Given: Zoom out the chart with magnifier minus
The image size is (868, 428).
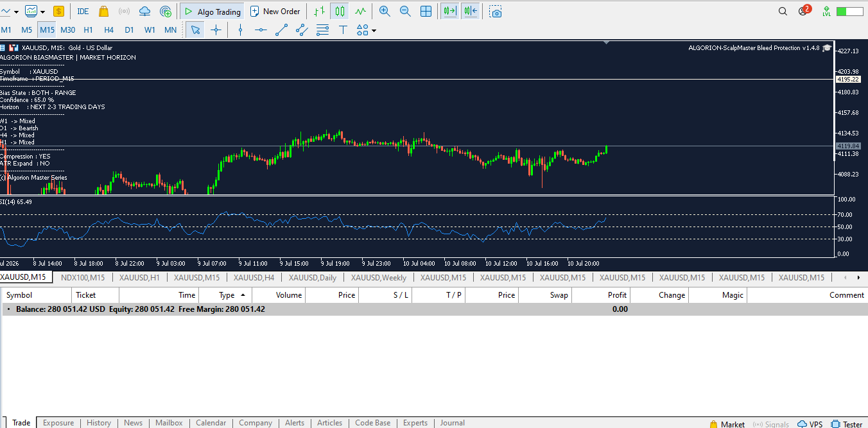Looking at the screenshot, I should click(x=405, y=11).
